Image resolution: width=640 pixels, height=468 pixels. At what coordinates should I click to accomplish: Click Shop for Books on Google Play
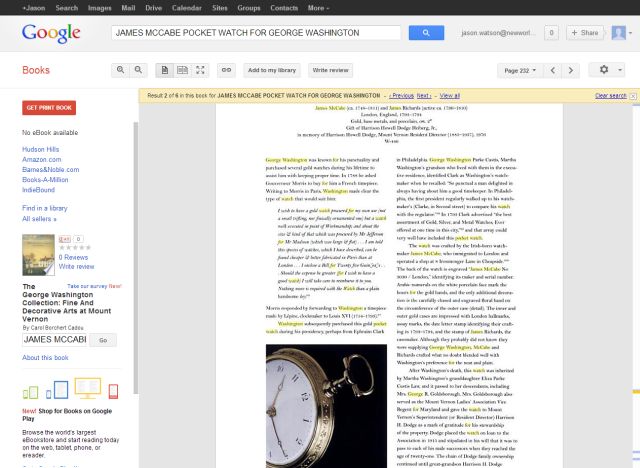click(x=67, y=415)
